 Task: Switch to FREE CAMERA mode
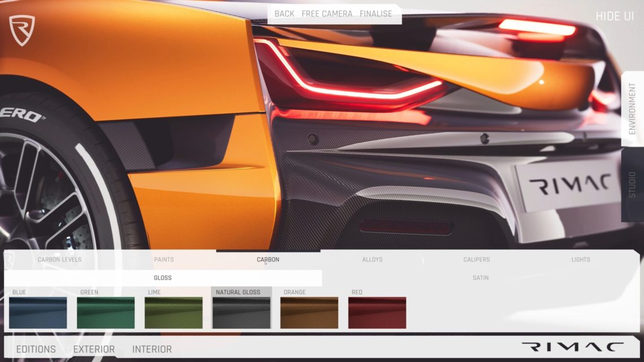click(327, 14)
